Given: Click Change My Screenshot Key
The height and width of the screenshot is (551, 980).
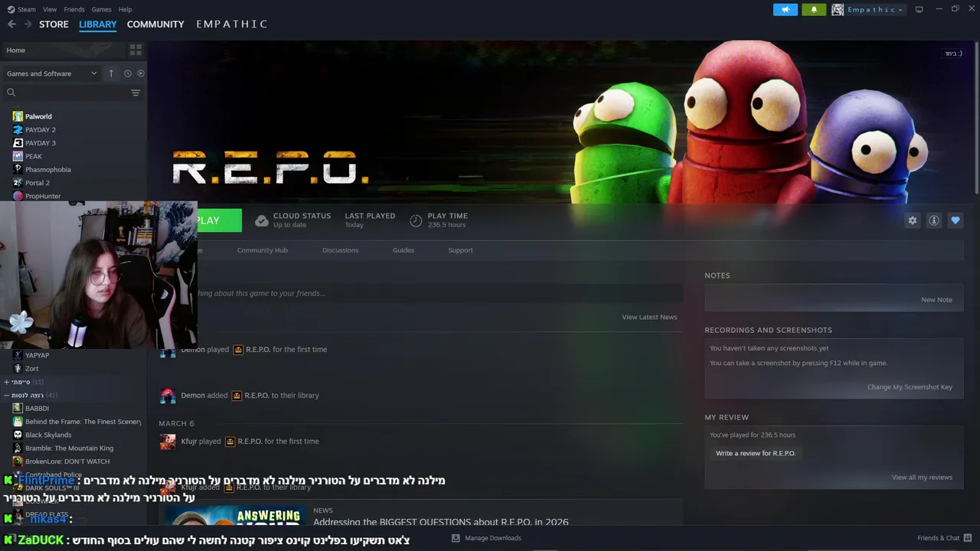Looking at the screenshot, I should [x=910, y=387].
